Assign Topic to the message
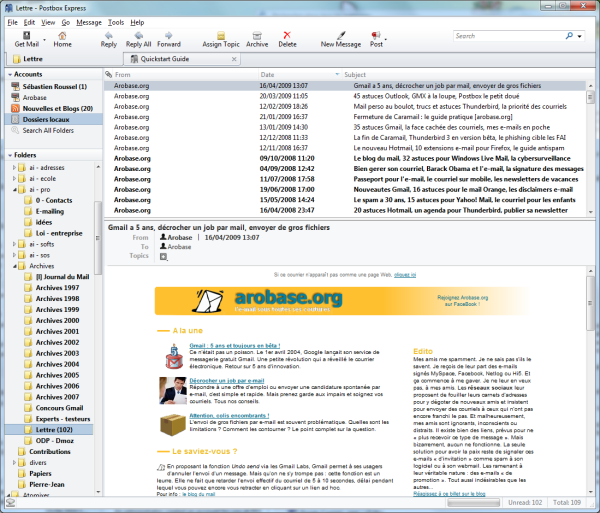 pos(221,39)
